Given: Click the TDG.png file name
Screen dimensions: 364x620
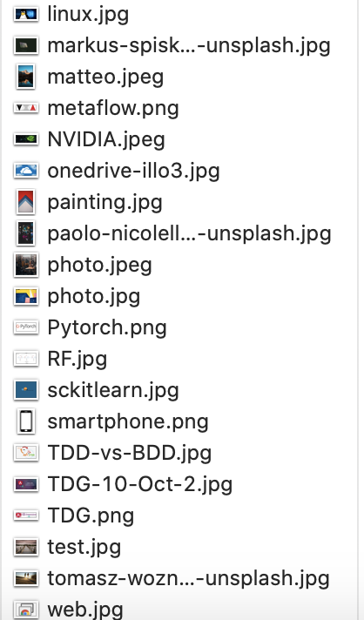Looking at the screenshot, I should [91, 516].
